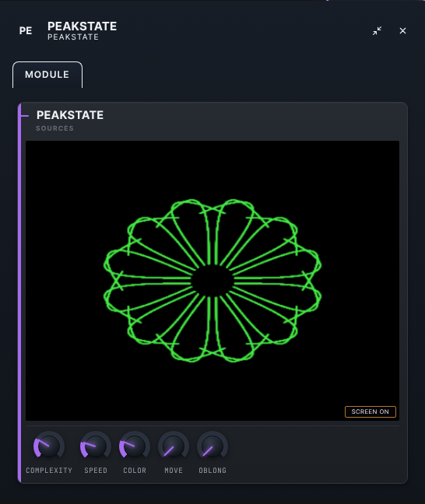
Task: Close the PEAKSTATE window with the X
Action: tap(402, 31)
